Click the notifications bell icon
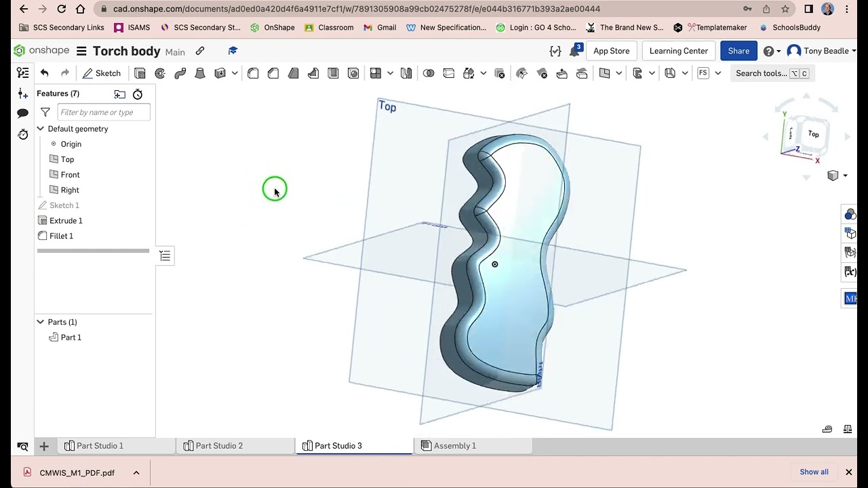Viewport: 868px width, 488px height. pos(575,51)
